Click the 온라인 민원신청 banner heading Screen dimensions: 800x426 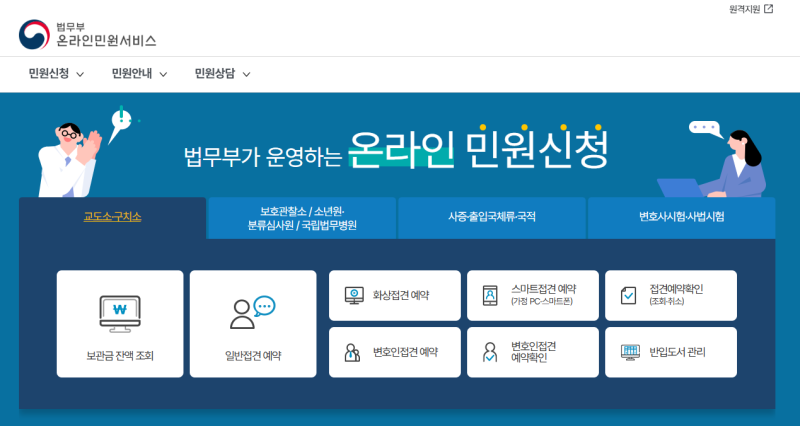pos(479,150)
